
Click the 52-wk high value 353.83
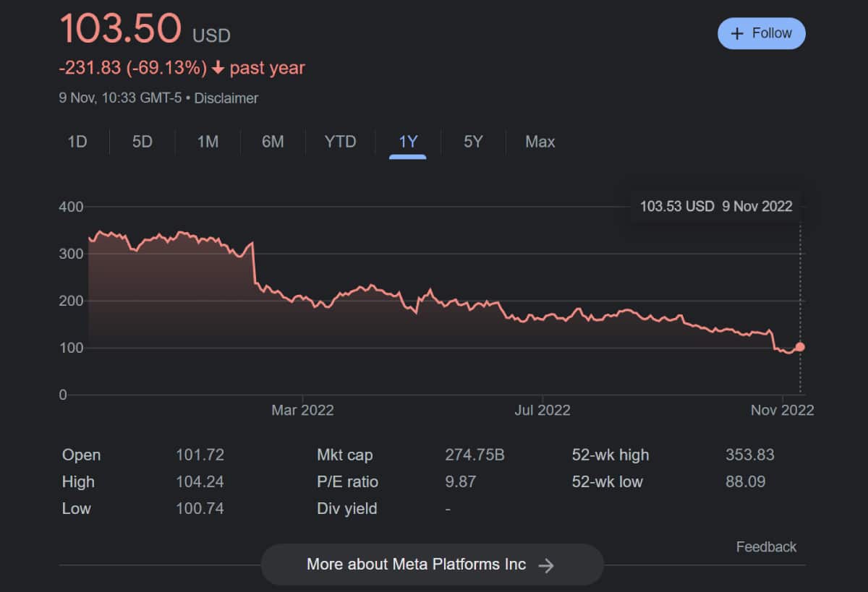click(x=749, y=455)
